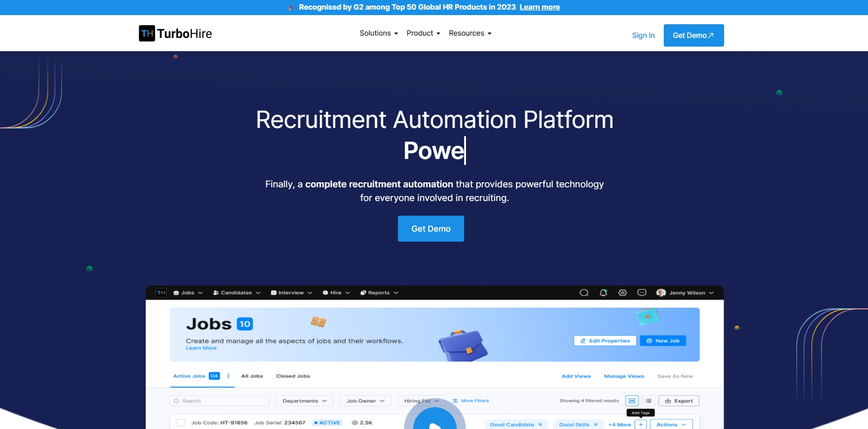Tick the checkbox for job HT-91856
The height and width of the screenshot is (429, 868).
coord(180,423)
